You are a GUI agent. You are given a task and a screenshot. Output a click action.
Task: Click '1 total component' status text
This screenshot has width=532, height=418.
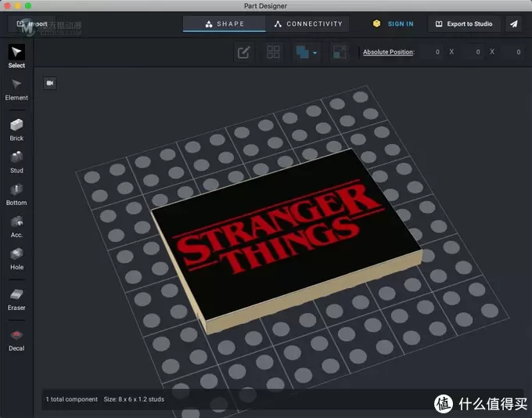click(x=72, y=399)
